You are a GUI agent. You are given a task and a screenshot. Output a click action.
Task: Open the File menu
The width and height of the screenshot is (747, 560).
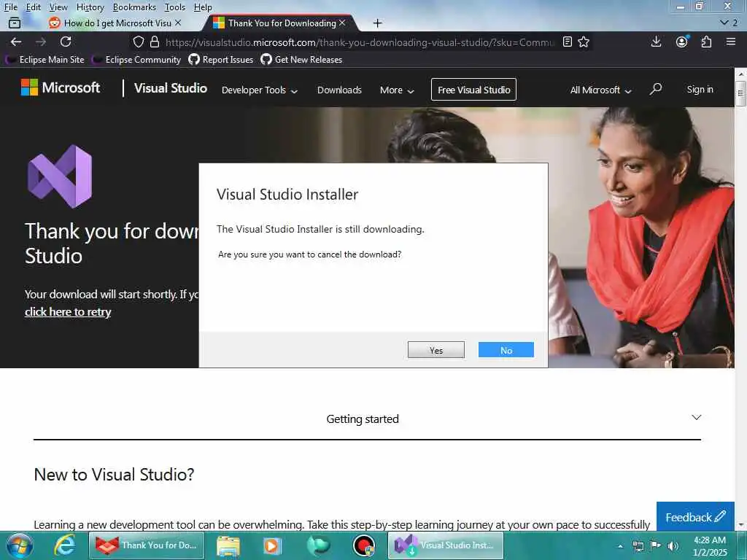10,7
